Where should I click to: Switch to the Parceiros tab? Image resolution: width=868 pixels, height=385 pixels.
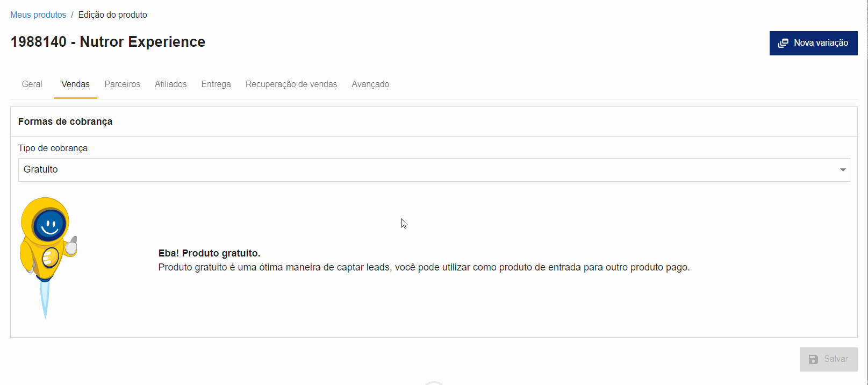tap(122, 84)
